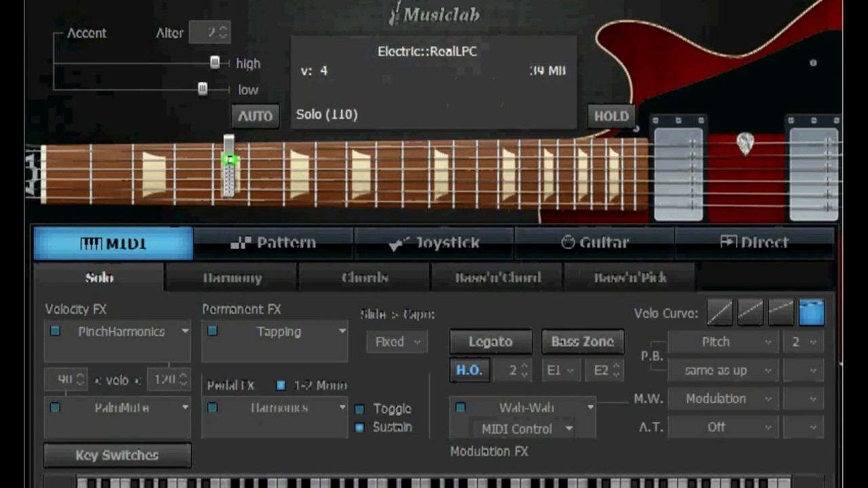
Task: Select the Sustain pedal mode option
Action: pyautogui.click(x=359, y=427)
